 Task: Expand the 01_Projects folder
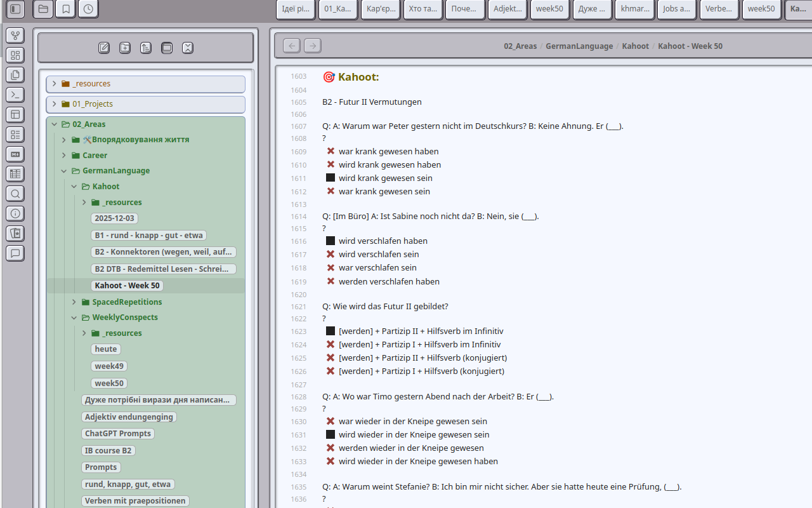[x=55, y=104]
